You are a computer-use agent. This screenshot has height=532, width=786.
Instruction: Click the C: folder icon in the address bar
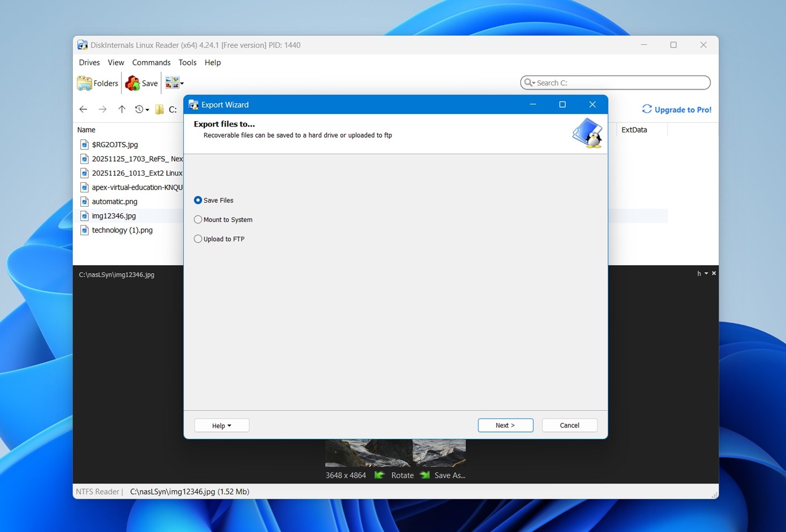pyautogui.click(x=159, y=109)
